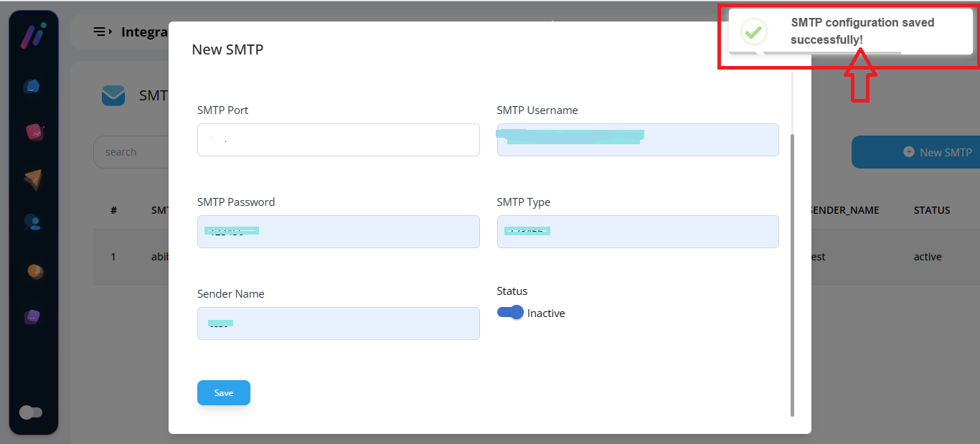980x444 pixels.
Task: Click the blue envelope SMTP icon
Action: pyautogui.click(x=113, y=95)
